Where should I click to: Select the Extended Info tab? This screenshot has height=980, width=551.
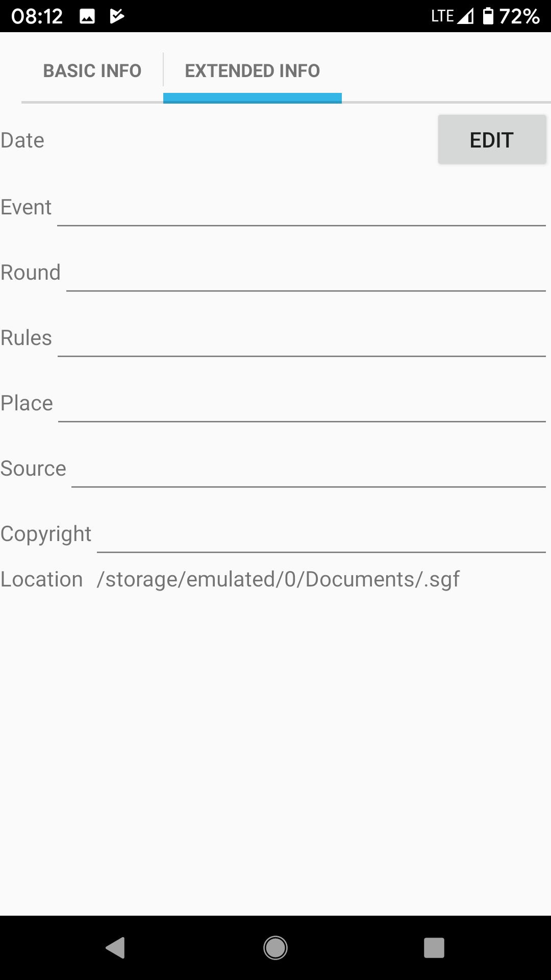[x=252, y=70]
